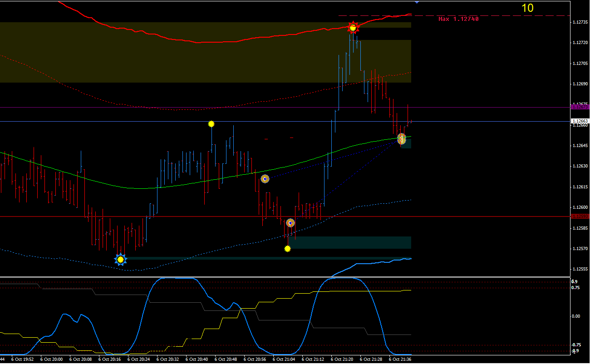The height and width of the screenshot is (364, 590).
Task: Select the yellow dot marker below the 21:04 low
Action: tap(287, 248)
